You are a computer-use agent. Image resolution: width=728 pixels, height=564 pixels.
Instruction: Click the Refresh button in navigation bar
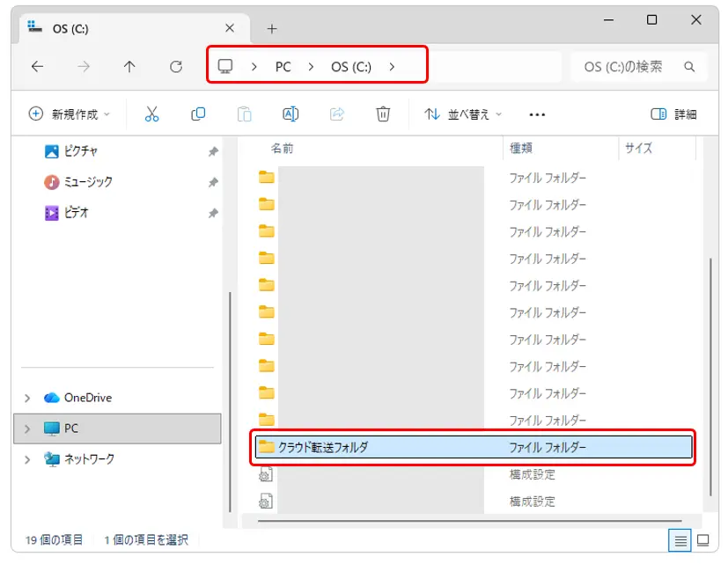176,67
